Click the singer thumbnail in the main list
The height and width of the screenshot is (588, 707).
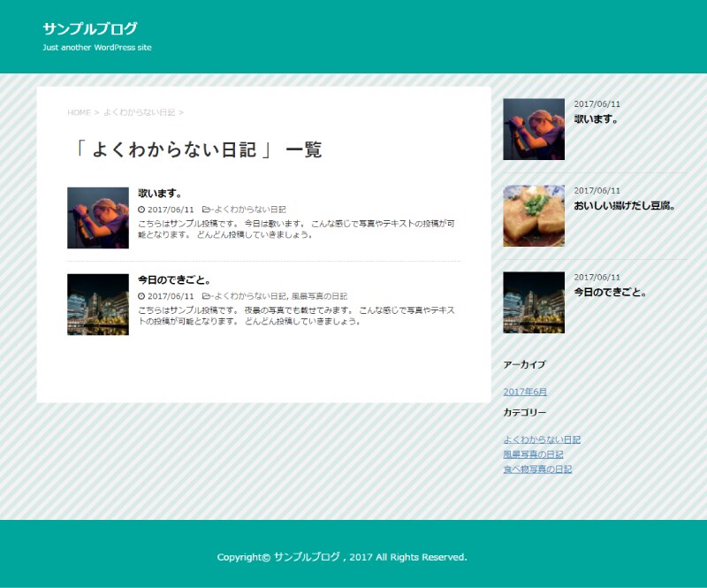tap(98, 218)
